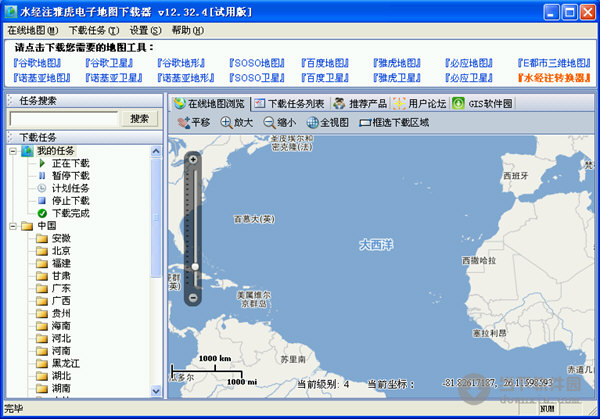Image resolution: width=600 pixels, height=419 pixels.
Task: Open the 安徽 folder
Action: (54, 238)
